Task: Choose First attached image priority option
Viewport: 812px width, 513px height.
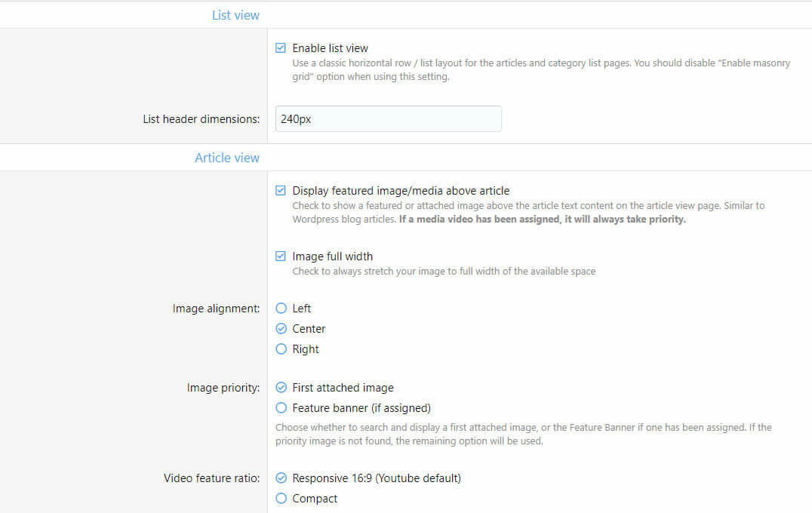Action: (x=281, y=388)
